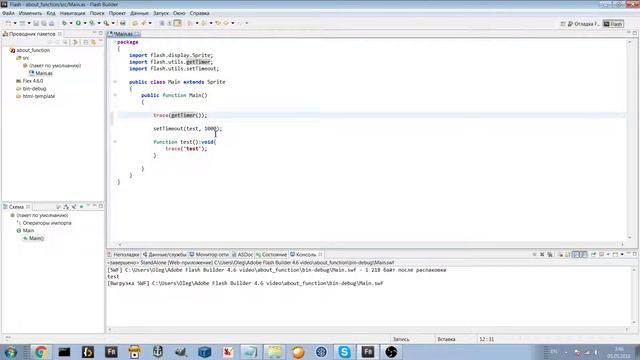Click the Remove Launch icon in console

[542, 254]
